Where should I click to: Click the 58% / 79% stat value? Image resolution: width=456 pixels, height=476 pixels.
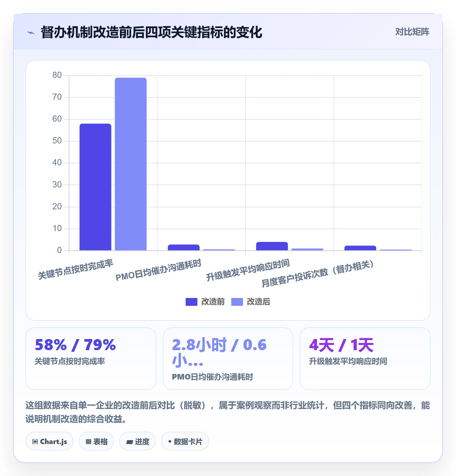click(x=75, y=345)
